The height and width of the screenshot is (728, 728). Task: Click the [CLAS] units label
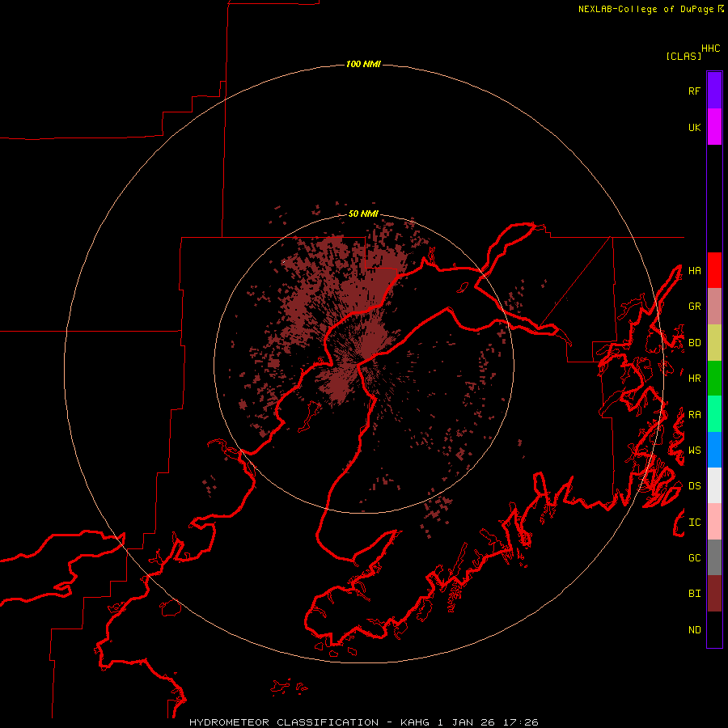(x=684, y=57)
